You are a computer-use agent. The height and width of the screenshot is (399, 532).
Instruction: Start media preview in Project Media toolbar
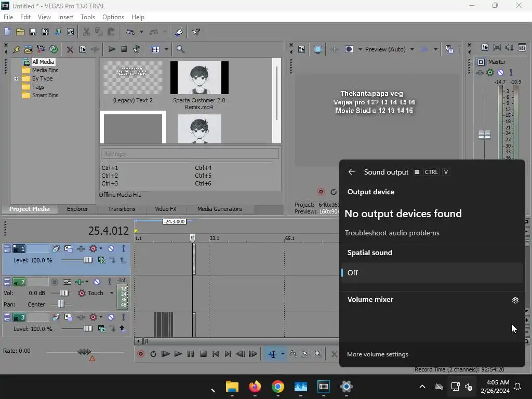pos(112,49)
